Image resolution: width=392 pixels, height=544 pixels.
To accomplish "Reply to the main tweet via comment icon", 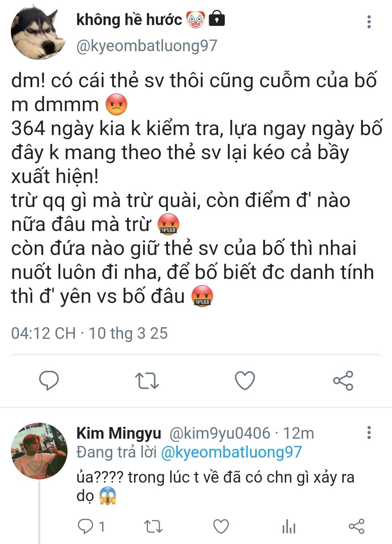I will [49, 380].
